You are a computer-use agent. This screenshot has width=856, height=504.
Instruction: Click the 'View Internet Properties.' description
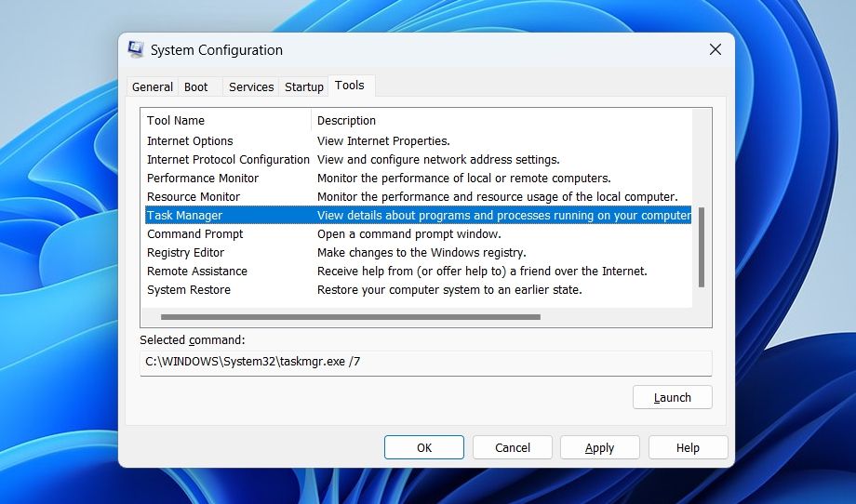point(383,141)
